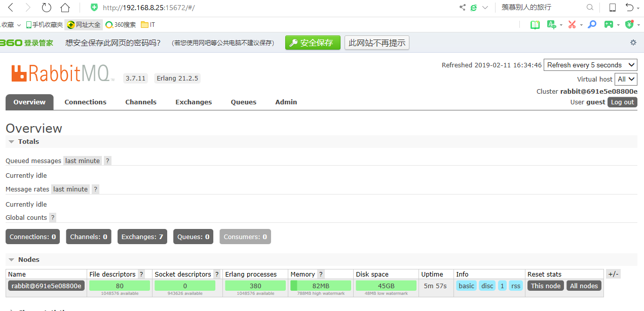The height and width of the screenshot is (311, 644).
Task: Click the This node reset stats button
Action: pyautogui.click(x=546, y=286)
